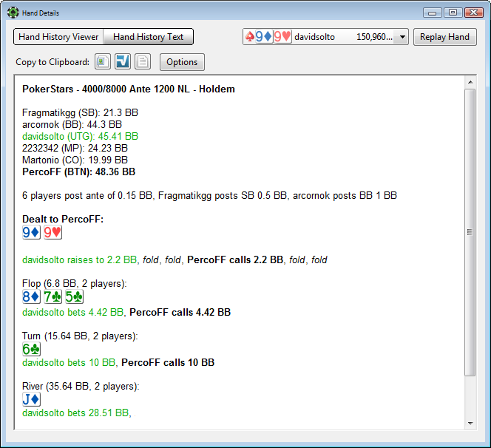Click 'davidsolto (UTG): 45.41 BB' line
The height and width of the screenshot is (448, 491).
(x=80, y=137)
